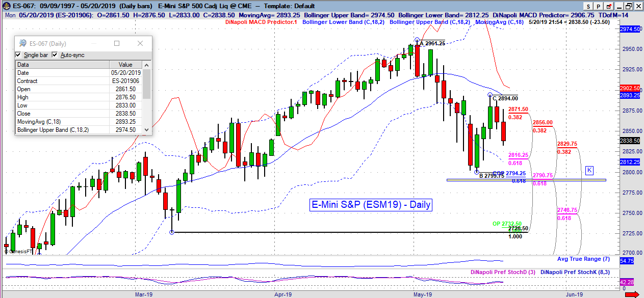Click the data window scrollbar down arrow

click(x=146, y=130)
